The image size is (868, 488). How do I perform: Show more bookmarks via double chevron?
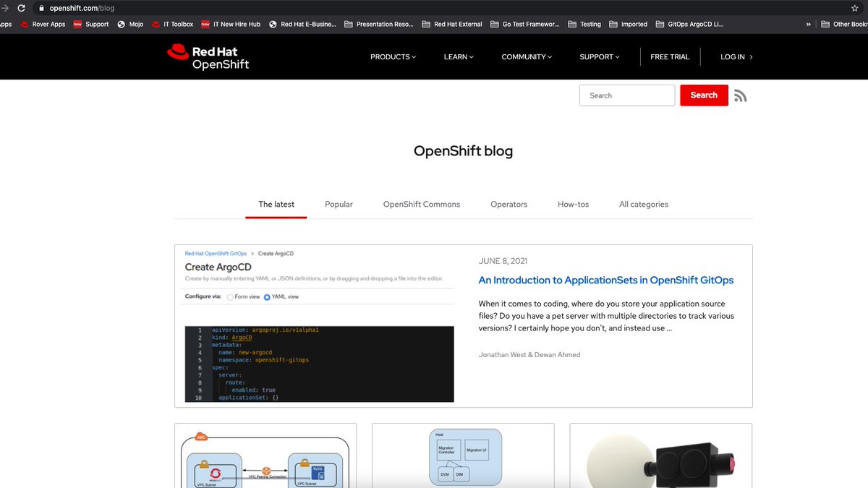(x=808, y=24)
